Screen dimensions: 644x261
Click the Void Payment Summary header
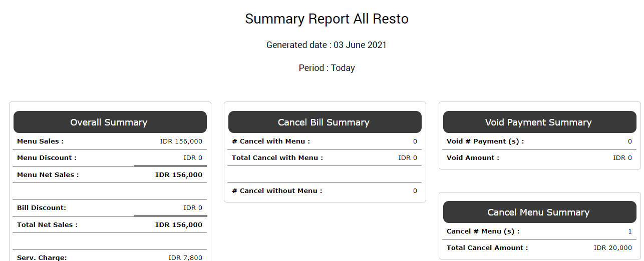[538, 122]
